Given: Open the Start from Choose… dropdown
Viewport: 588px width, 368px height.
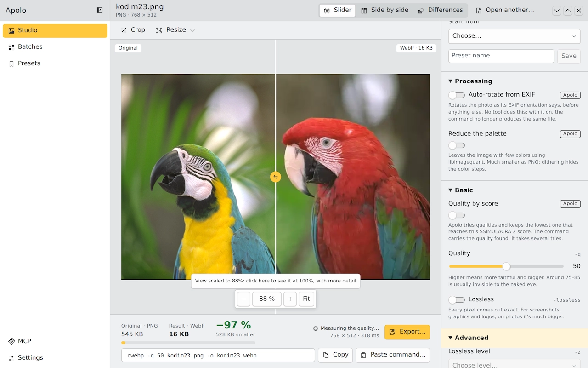Looking at the screenshot, I should (514, 36).
